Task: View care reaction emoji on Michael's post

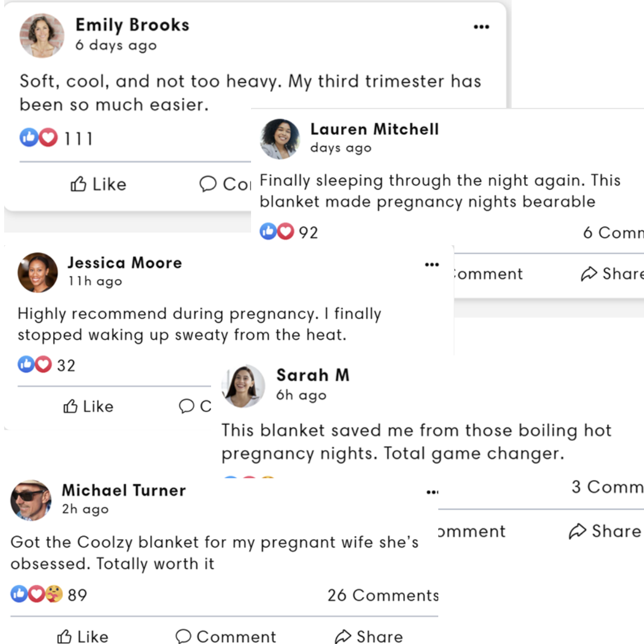Action: pos(54,594)
